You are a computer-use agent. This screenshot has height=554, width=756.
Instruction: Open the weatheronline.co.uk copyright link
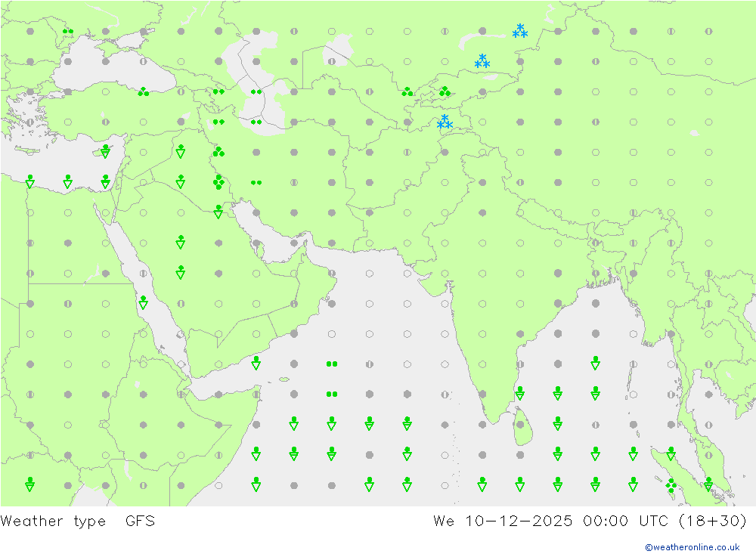[692, 547]
